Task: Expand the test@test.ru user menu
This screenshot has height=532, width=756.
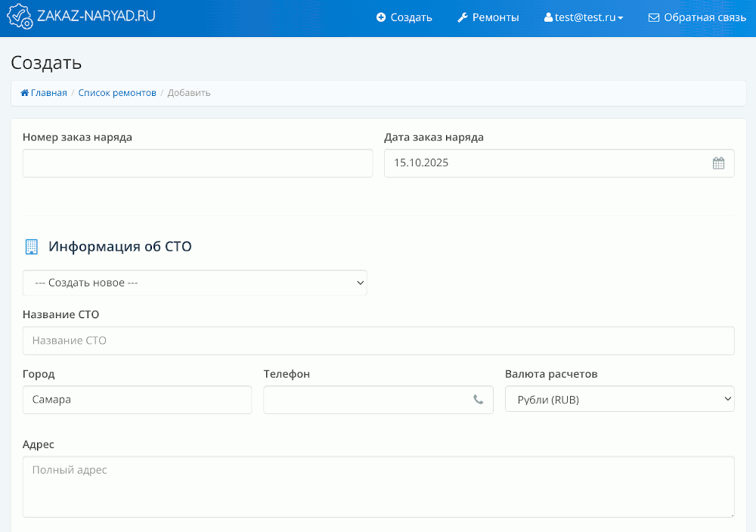Action: [584, 17]
